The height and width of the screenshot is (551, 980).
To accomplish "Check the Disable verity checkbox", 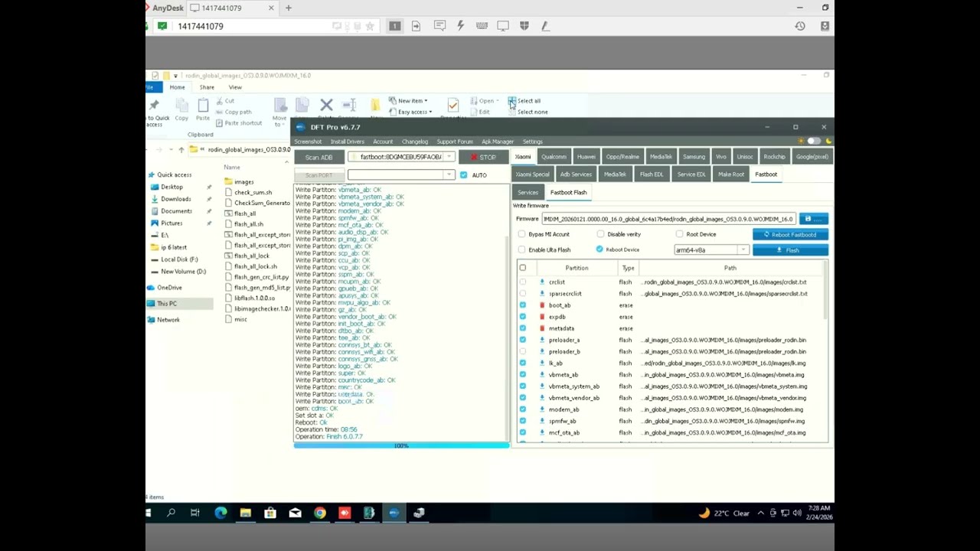I will coord(600,234).
